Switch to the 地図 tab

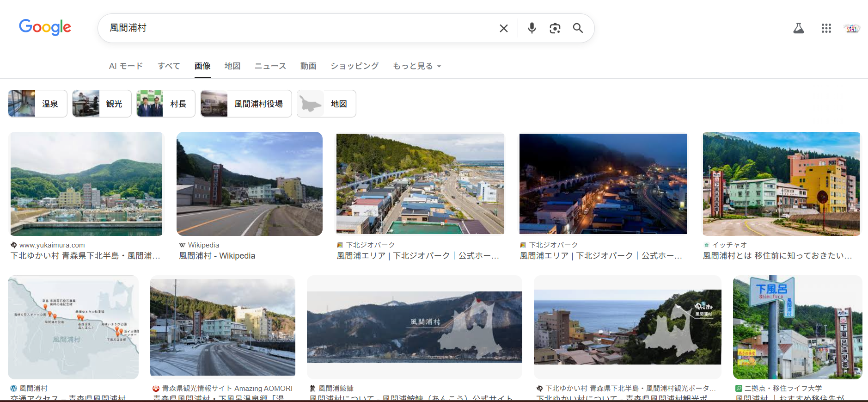point(232,66)
